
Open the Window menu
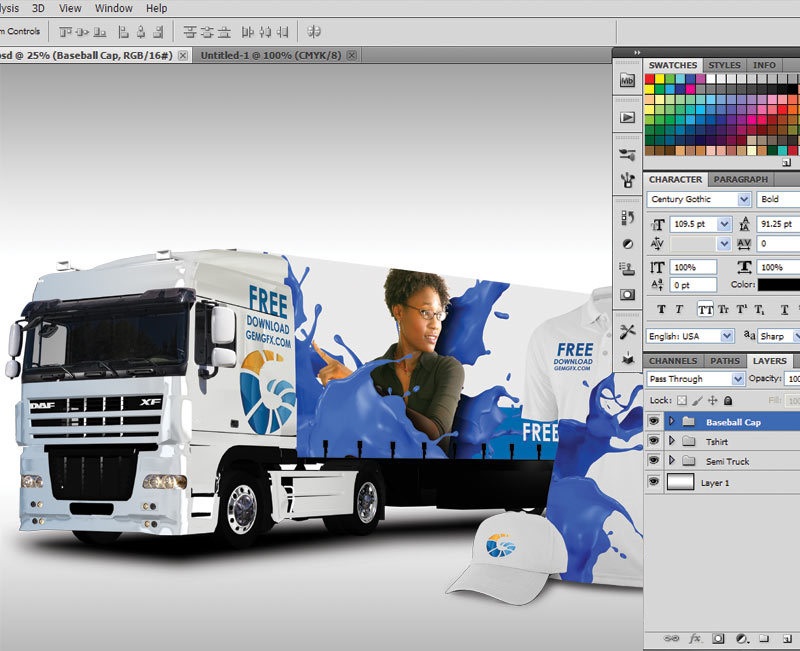point(113,8)
